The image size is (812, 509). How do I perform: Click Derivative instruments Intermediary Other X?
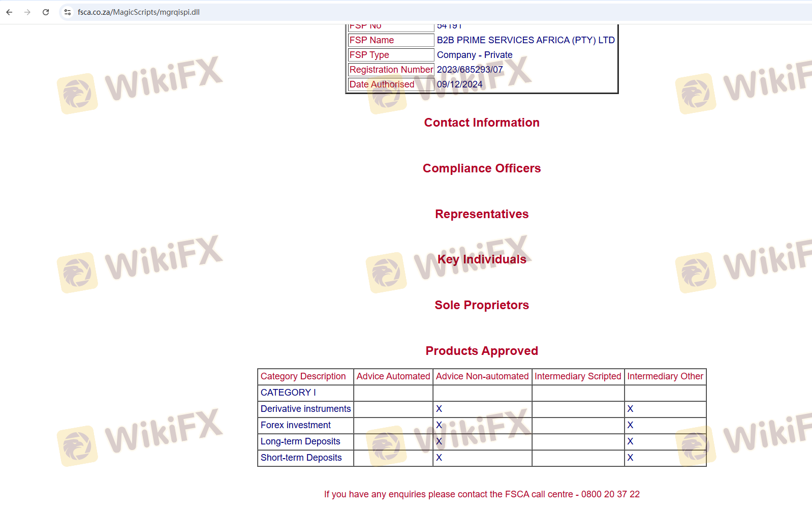630,409
